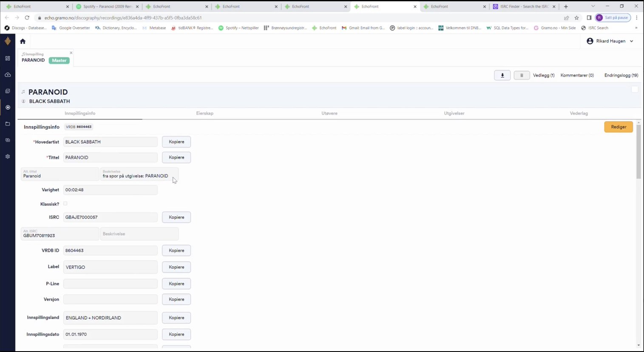Open Discogs Database bookmark
The width and height of the screenshot is (644, 352).
point(26,28)
